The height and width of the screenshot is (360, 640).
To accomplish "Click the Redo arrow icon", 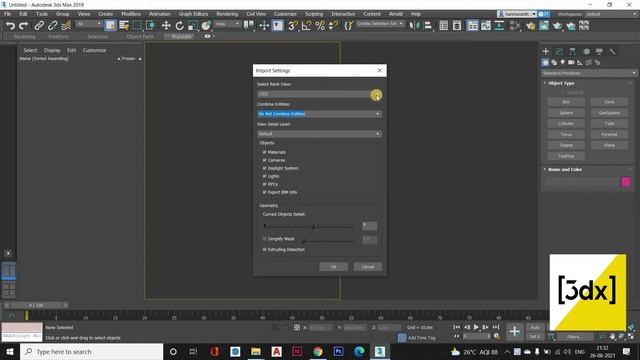I will pyautogui.click(x=24, y=26).
